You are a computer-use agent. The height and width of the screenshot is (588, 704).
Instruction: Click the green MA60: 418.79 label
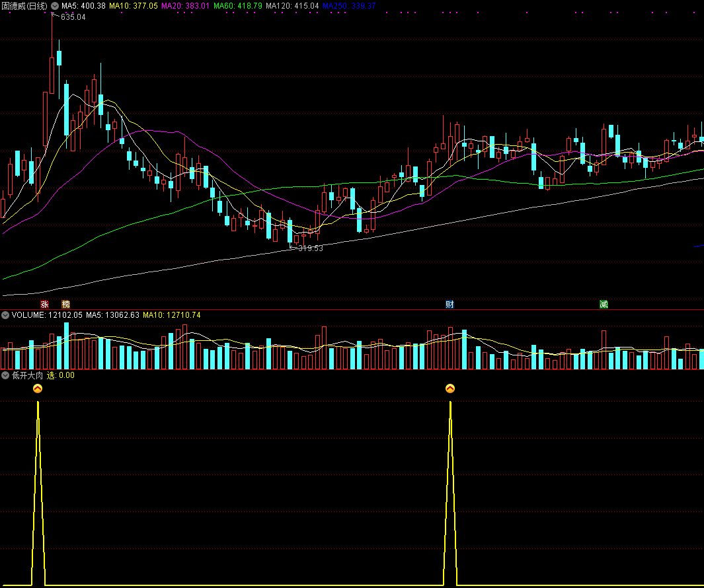(x=237, y=6)
